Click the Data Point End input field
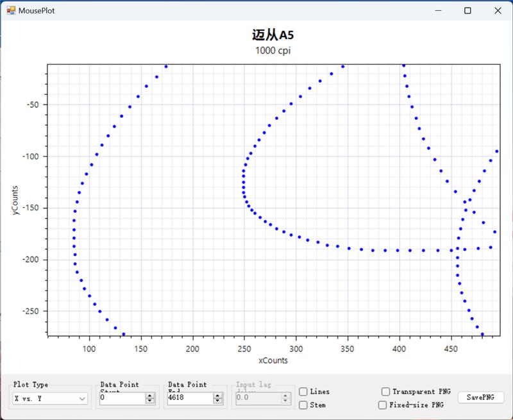This screenshot has height=420, width=513. point(190,398)
